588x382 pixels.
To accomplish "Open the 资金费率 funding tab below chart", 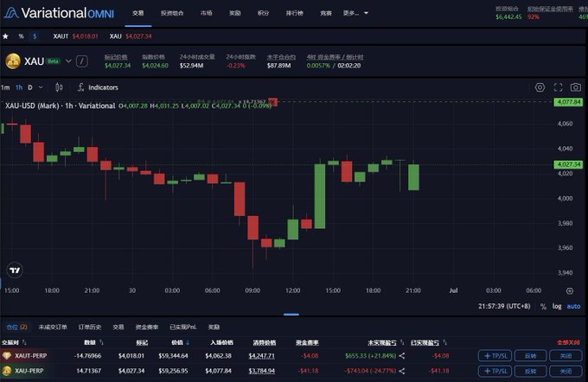I will 147,328.
